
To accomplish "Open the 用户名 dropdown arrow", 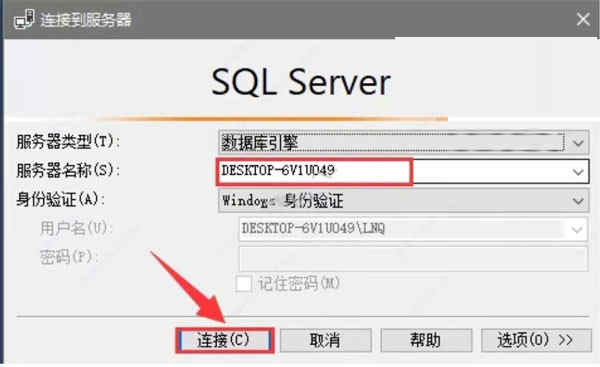I will [x=577, y=229].
